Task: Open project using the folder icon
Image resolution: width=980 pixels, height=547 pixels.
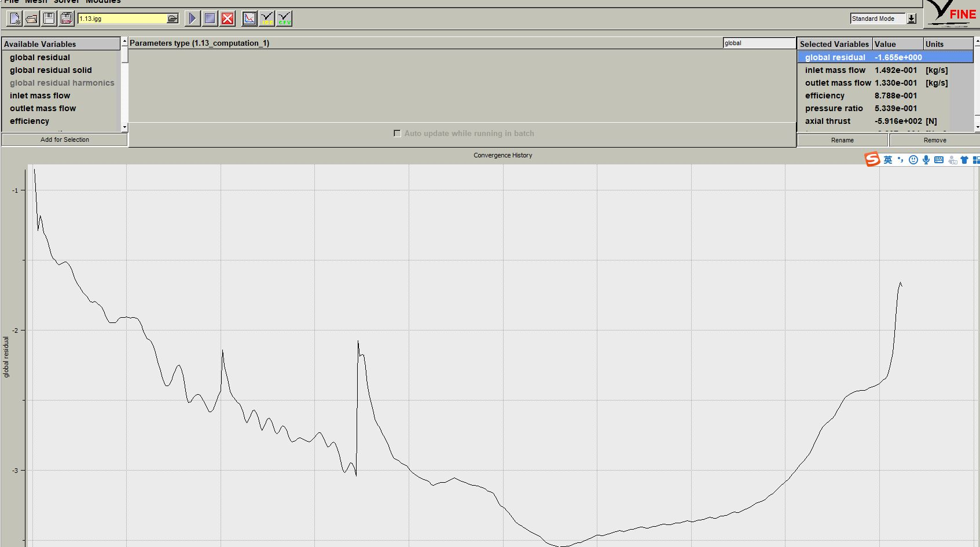Action: coord(32,19)
